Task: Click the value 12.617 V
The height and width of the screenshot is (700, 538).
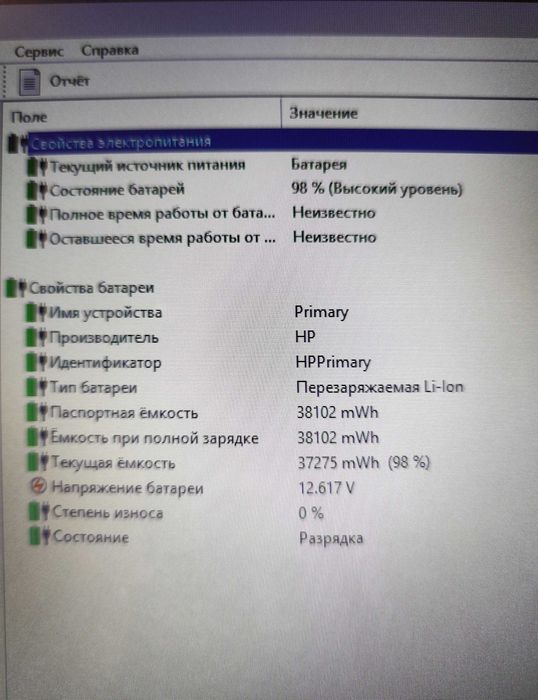Action: click(x=326, y=488)
